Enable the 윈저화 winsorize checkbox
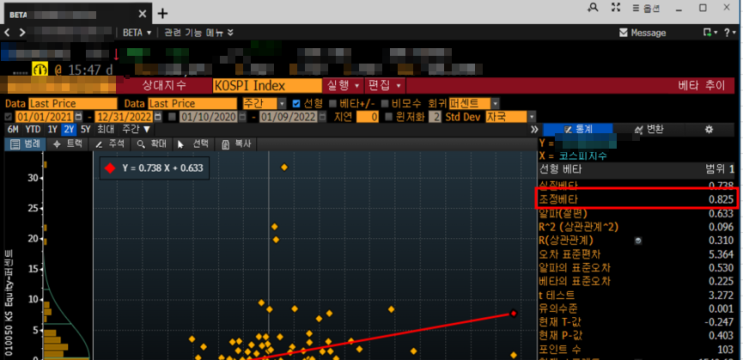The height and width of the screenshot is (360, 743). point(388,117)
